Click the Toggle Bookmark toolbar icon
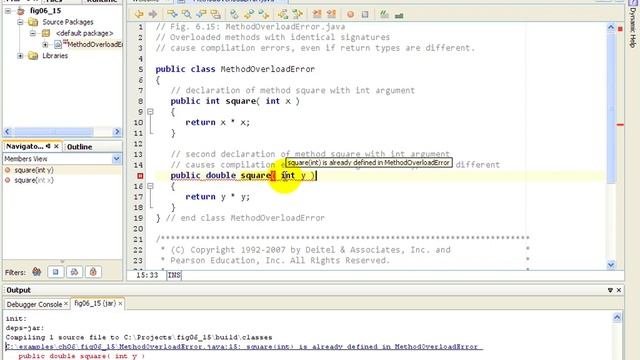 click(x=234, y=14)
